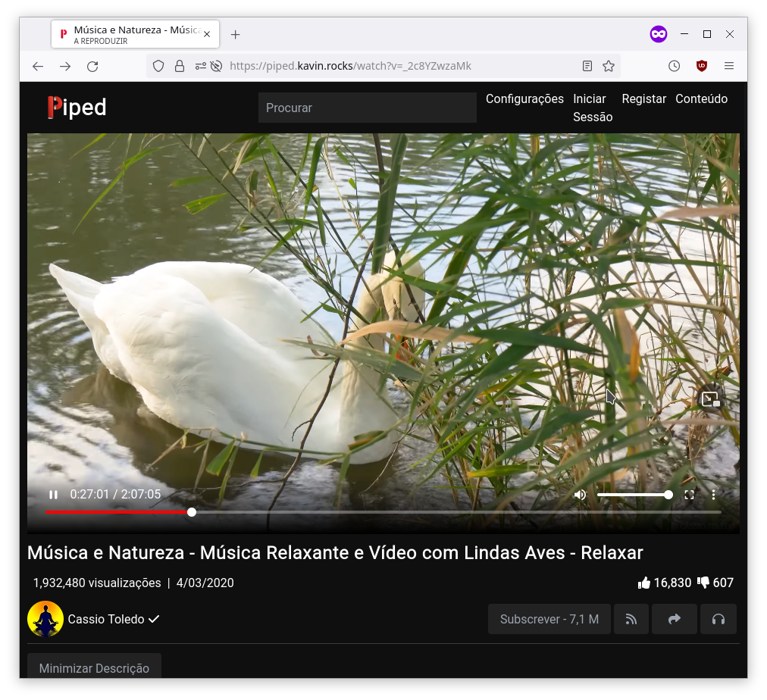Bookmark this page with the star
Image resolution: width=767 pixels, height=700 pixels.
[x=609, y=66]
